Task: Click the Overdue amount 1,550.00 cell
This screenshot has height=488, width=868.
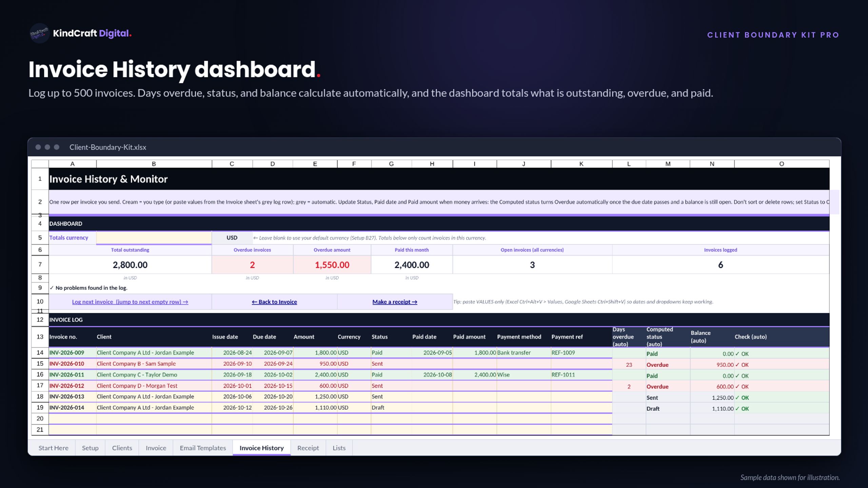Action: [x=332, y=265]
